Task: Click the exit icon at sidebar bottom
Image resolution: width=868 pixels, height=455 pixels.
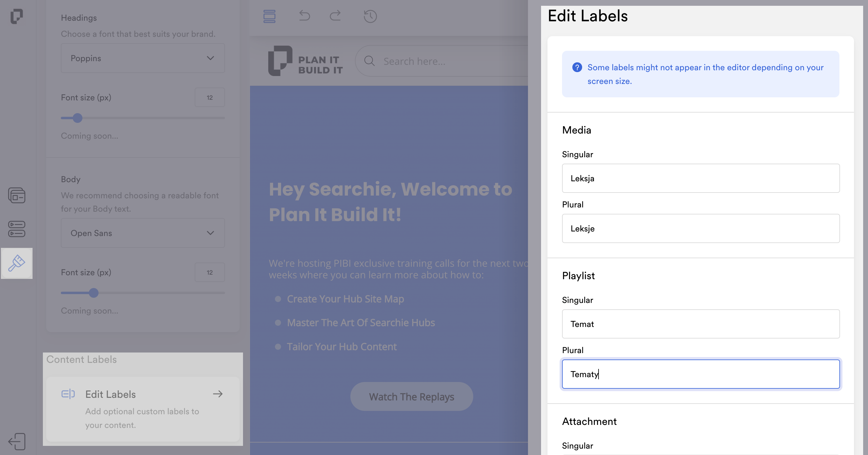Action: pyautogui.click(x=16, y=442)
